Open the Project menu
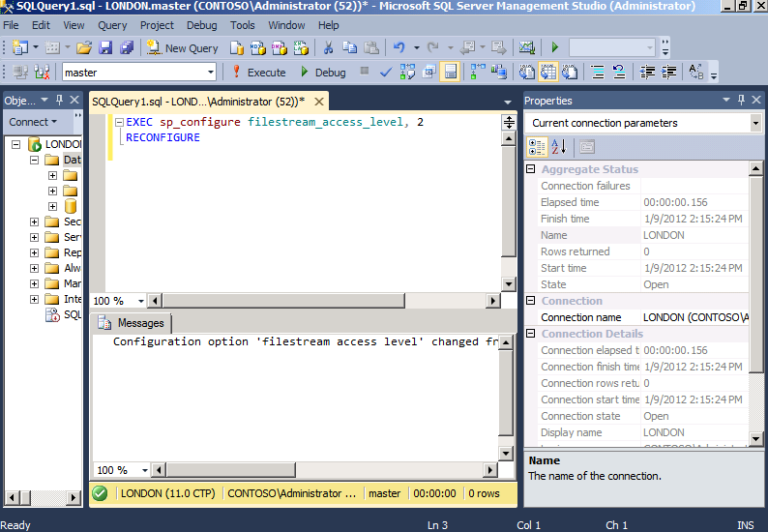 point(157,25)
